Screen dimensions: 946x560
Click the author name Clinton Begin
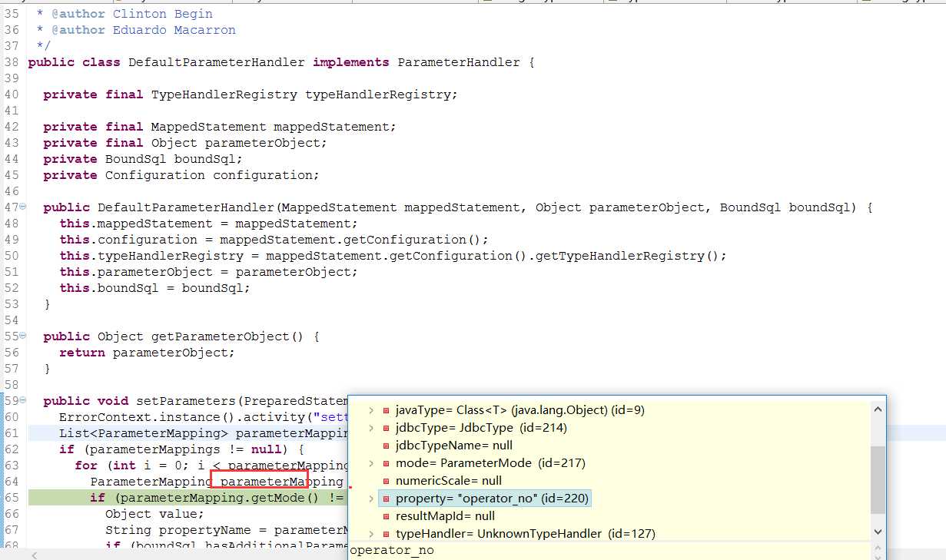click(x=163, y=14)
